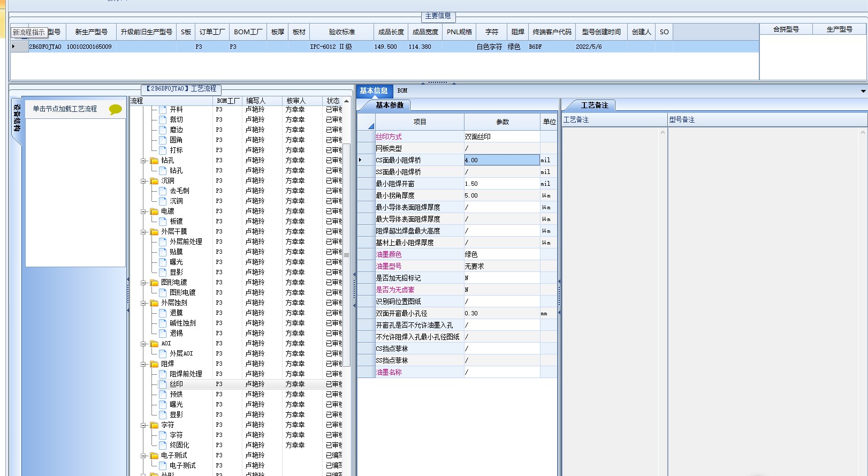This screenshot has width=868, height=476.
Task: Click the 是否为无卤素 parameter label
Action: coord(395,290)
